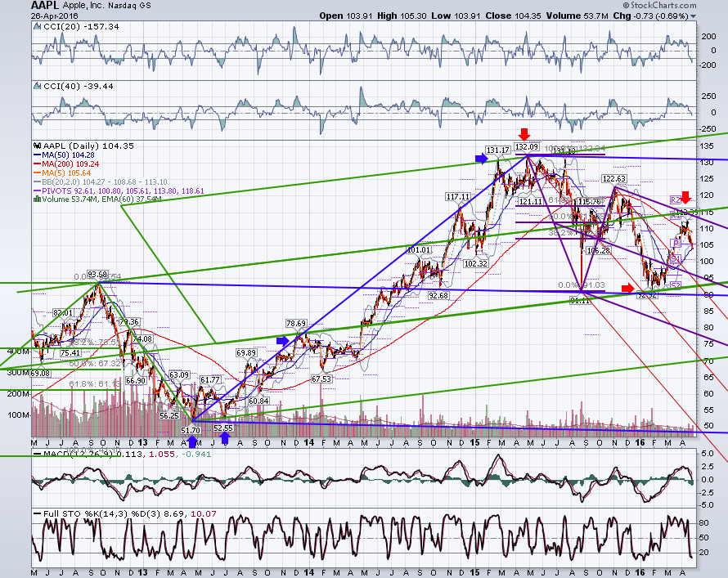Image resolution: width=728 pixels, height=578 pixels.
Task: Select the 26-Apr-2016 chart date
Action: pyautogui.click(x=52, y=16)
